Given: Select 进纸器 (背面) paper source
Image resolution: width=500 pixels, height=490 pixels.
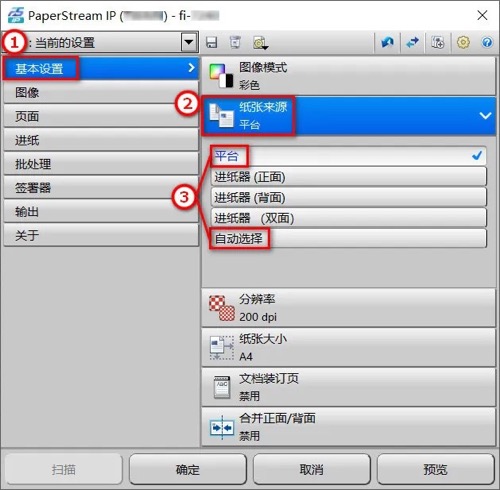Looking at the screenshot, I should pos(349,197).
